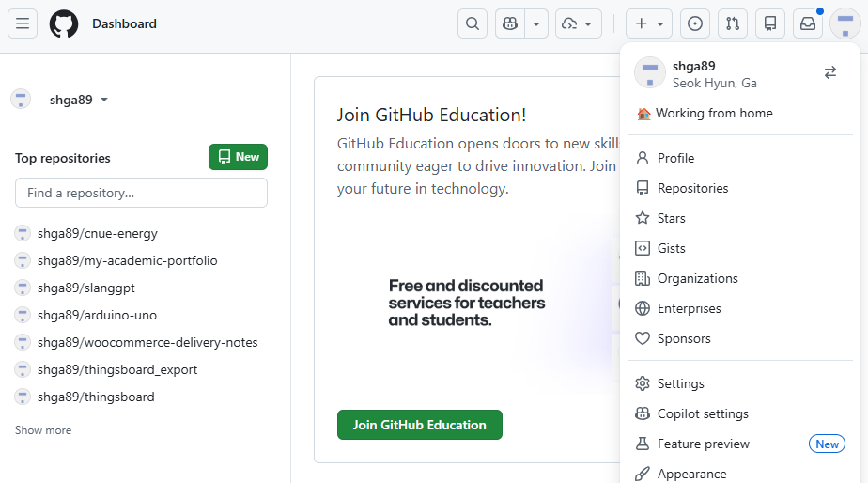Open the search magnifier button
The image size is (868, 483).
473,23
